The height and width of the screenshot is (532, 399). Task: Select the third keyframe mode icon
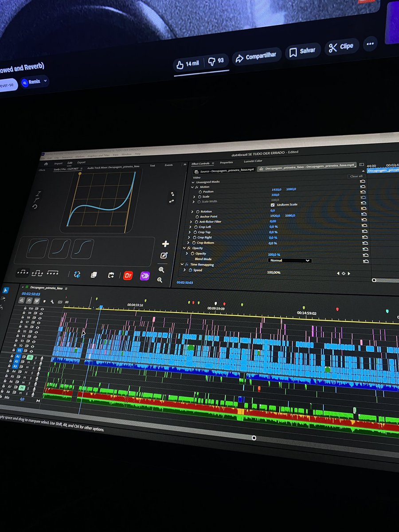[53, 273]
